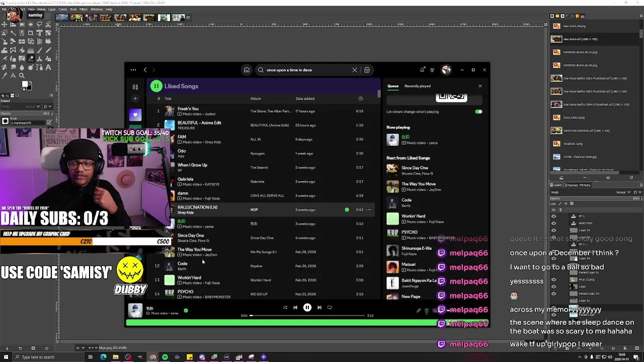The height and width of the screenshot is (362, 644).
Task: Open Spotify three-dots menu at top left
Action: 133,70
